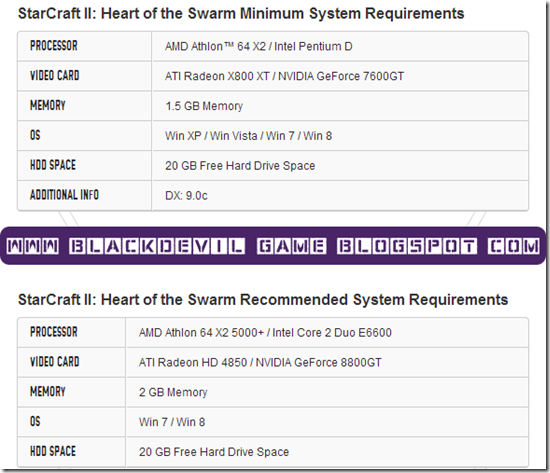The image size is (550, 473).
Task: Click the ADDITIONAL INFO row label
Action: (64, 195)
